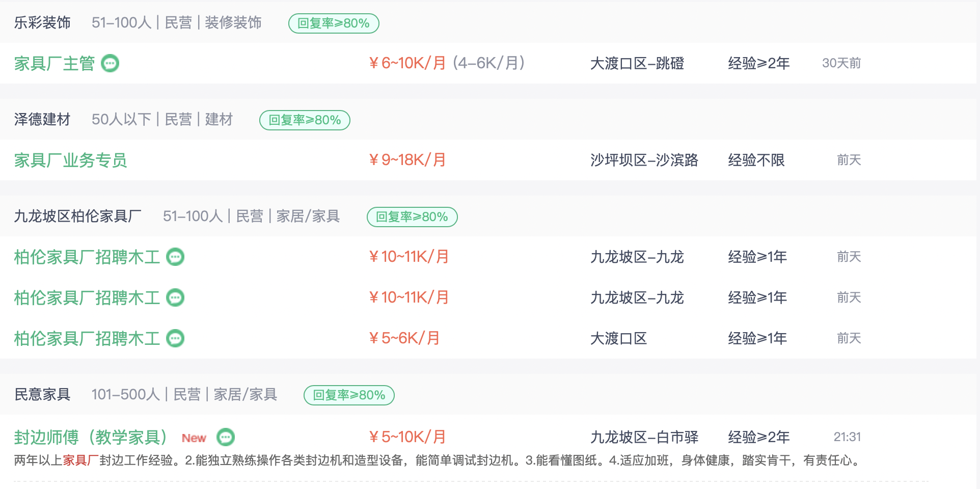
Task: Click 回复率≥80% tag next to 民意家具
Action: 349,395
